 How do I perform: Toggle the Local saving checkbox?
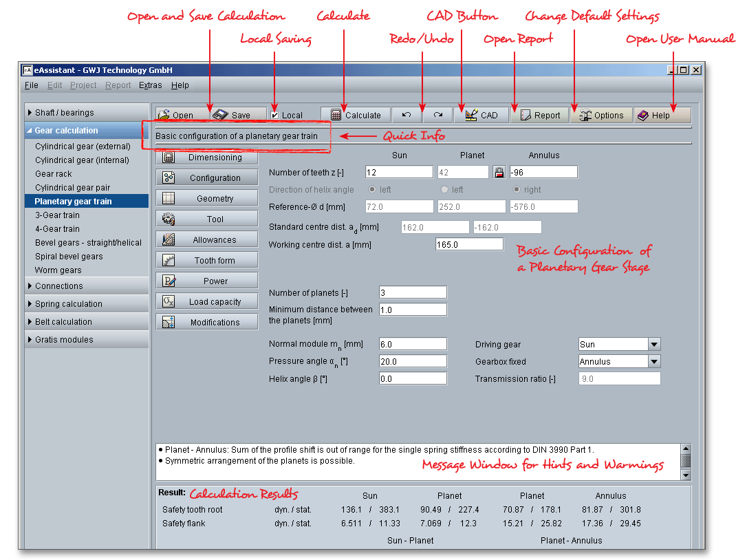coord(275,116)
